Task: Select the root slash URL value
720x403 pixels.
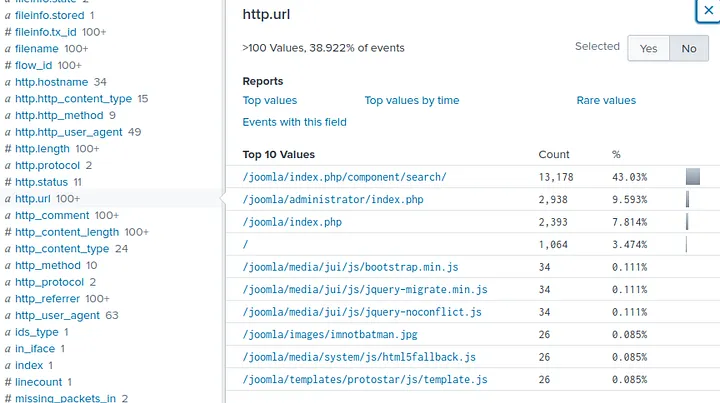Action: (x=246, y=244)
